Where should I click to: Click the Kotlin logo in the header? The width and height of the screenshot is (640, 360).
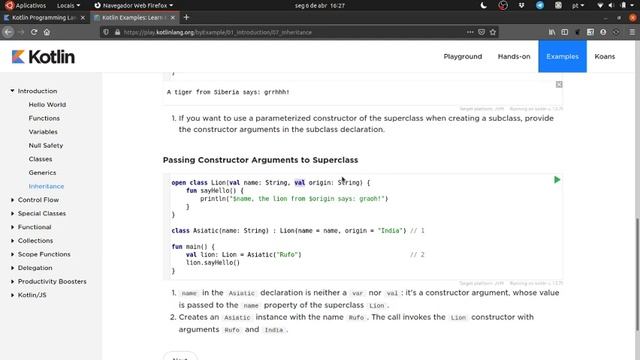(x=43, y=57)
